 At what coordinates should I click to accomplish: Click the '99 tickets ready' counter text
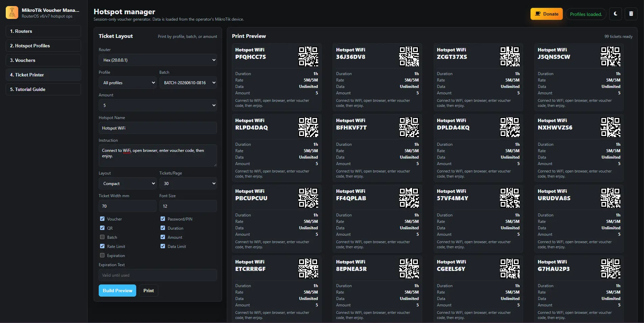click(x=618, y=37)
